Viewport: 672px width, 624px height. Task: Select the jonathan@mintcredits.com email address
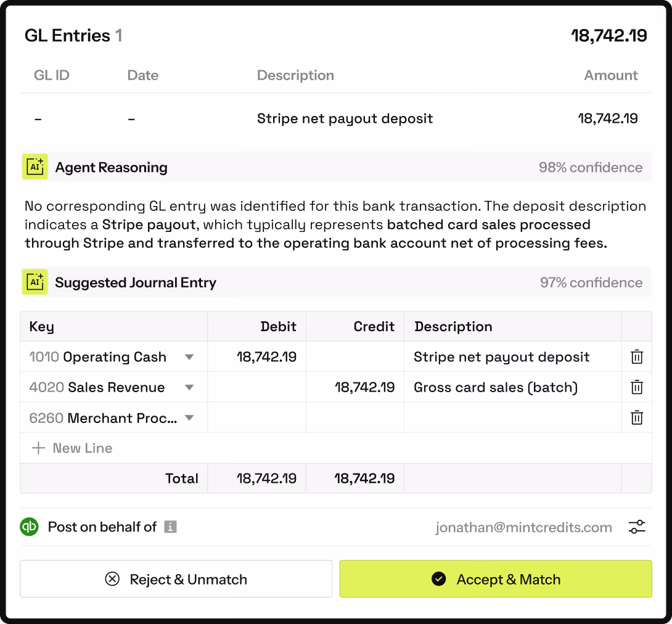[523, 527]
